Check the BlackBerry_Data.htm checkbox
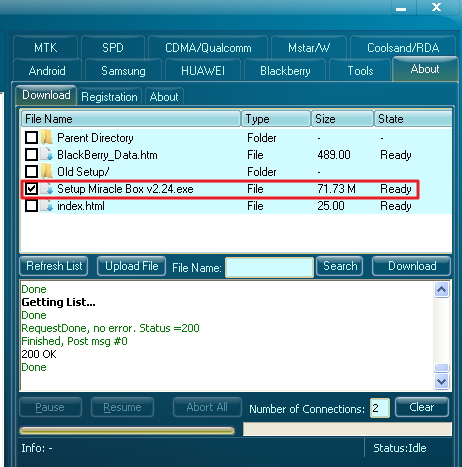The height and width of the screenshot is (467, 462). 31,155
